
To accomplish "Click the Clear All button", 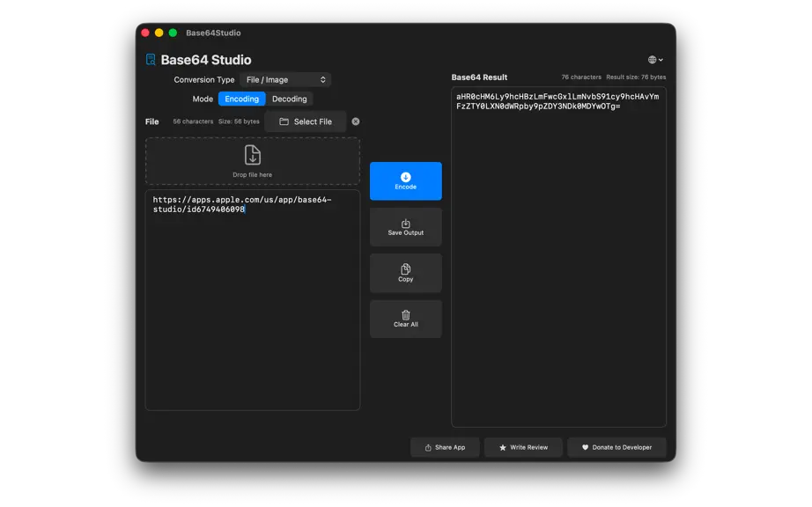I will (405, 320).
